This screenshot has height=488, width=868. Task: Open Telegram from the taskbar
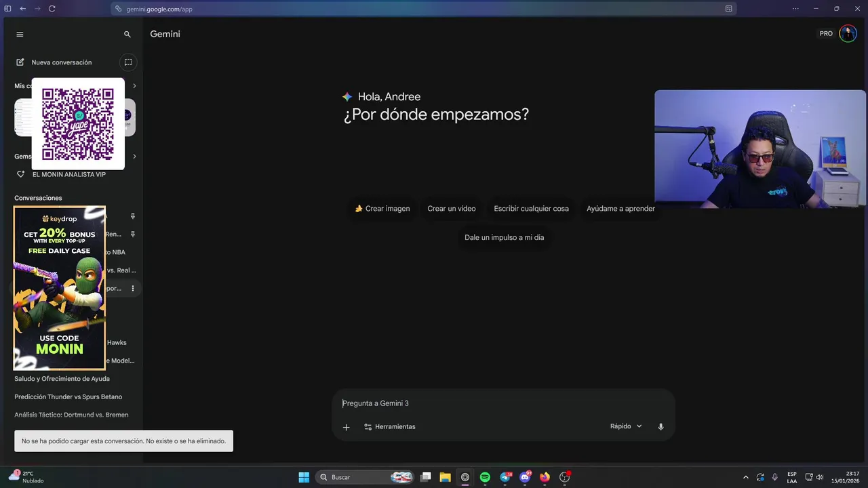(x=505, y=477)
